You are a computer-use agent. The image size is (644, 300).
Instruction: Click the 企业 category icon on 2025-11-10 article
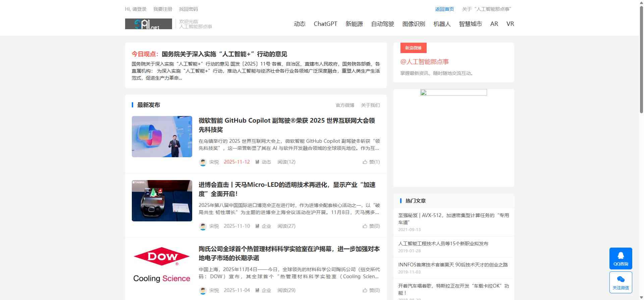257,226
